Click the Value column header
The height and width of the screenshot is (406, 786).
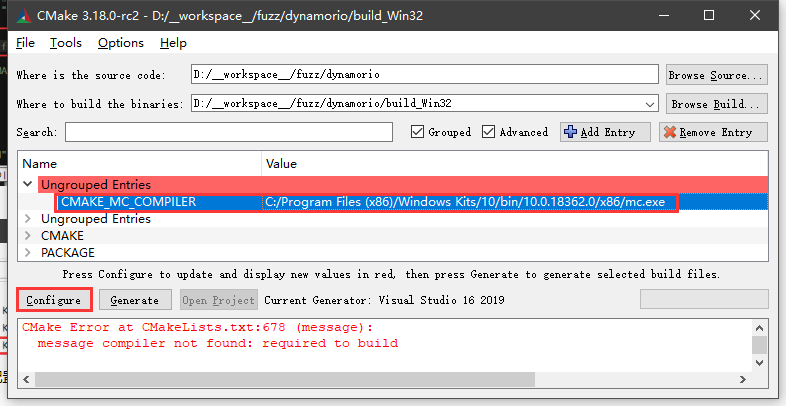tap(515, 164)
